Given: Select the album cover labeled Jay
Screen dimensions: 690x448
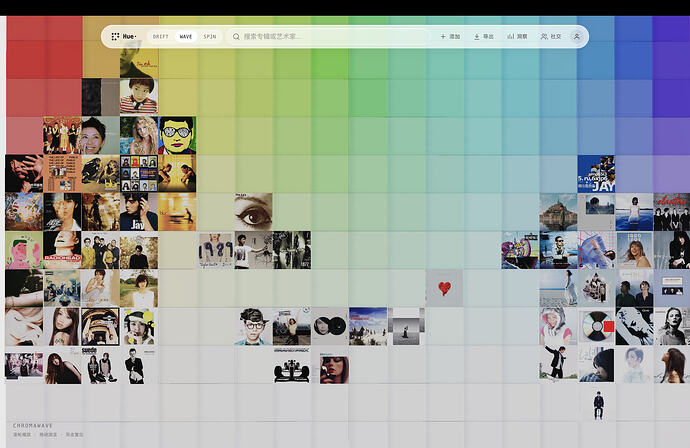Looking at the screenshot, I should click(139, 212).
